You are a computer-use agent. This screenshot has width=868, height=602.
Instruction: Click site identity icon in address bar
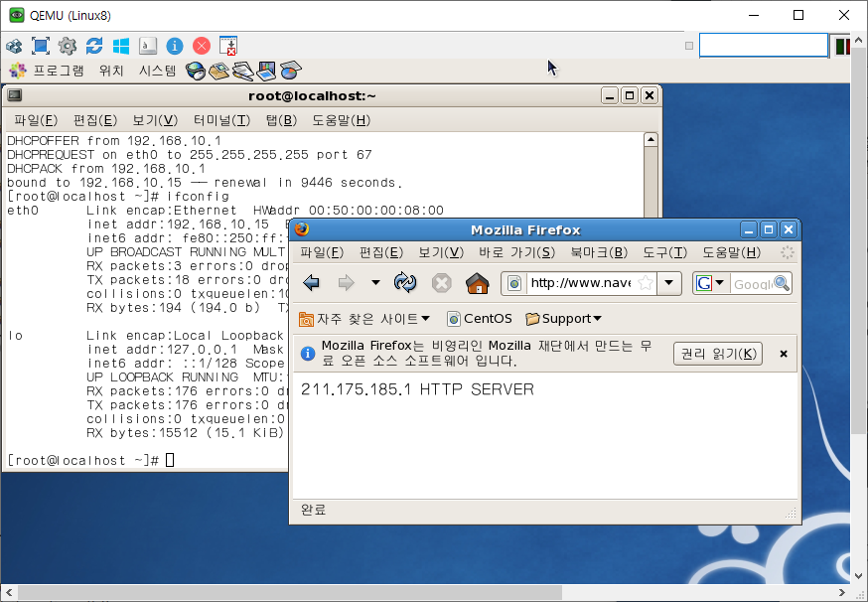point(514,283)
